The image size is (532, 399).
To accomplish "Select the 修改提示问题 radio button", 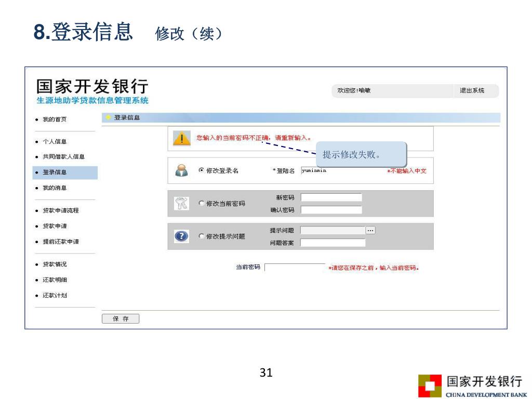I will point(201,236).
